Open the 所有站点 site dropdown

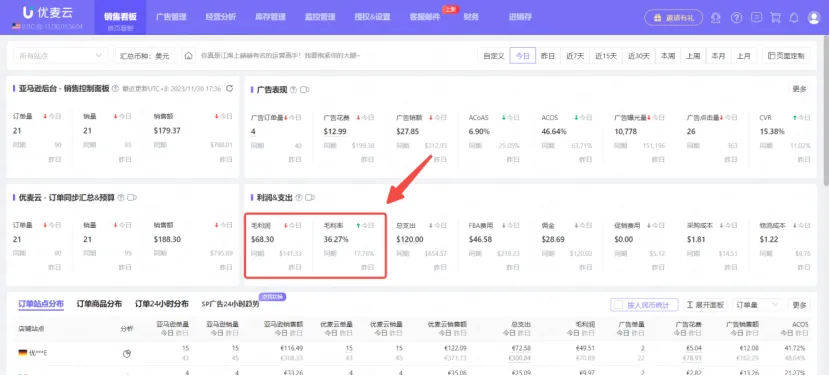tap(59, 56)
